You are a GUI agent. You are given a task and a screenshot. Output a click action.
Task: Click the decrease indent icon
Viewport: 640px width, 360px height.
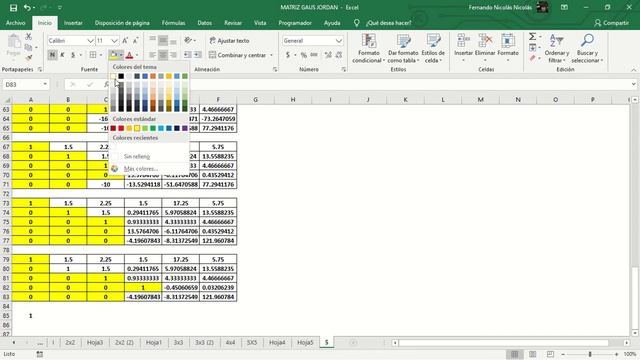pyautogui.click(x=187, y=55)
